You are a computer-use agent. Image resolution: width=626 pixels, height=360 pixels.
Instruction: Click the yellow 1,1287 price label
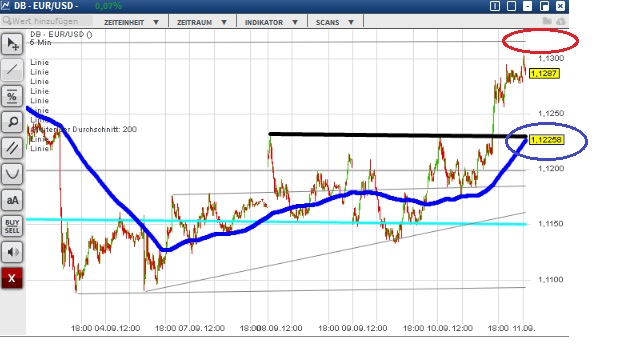click(544, 73)
